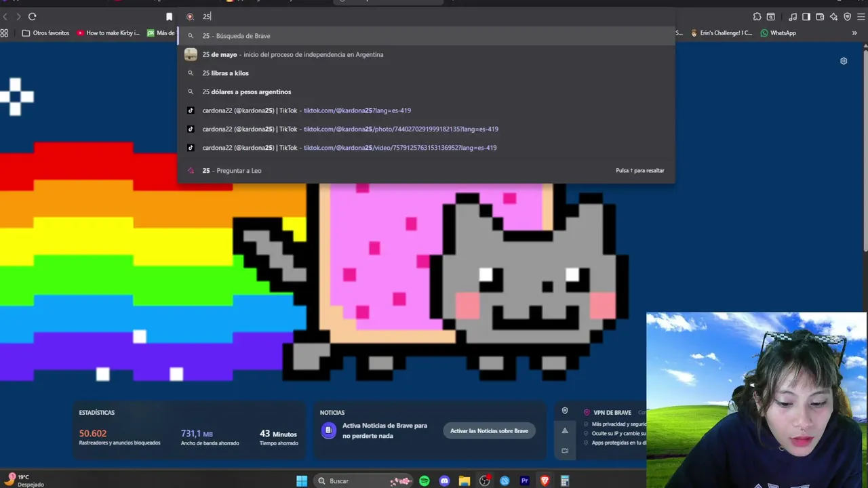Open Discord from taskbar
Screen dimensions: 868x488
(x=444, y=481)
